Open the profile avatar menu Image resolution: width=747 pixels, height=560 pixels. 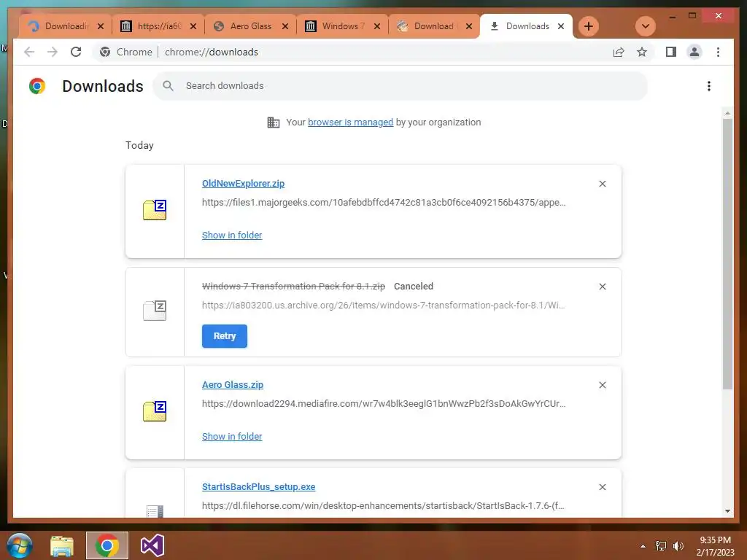[694, 52]
